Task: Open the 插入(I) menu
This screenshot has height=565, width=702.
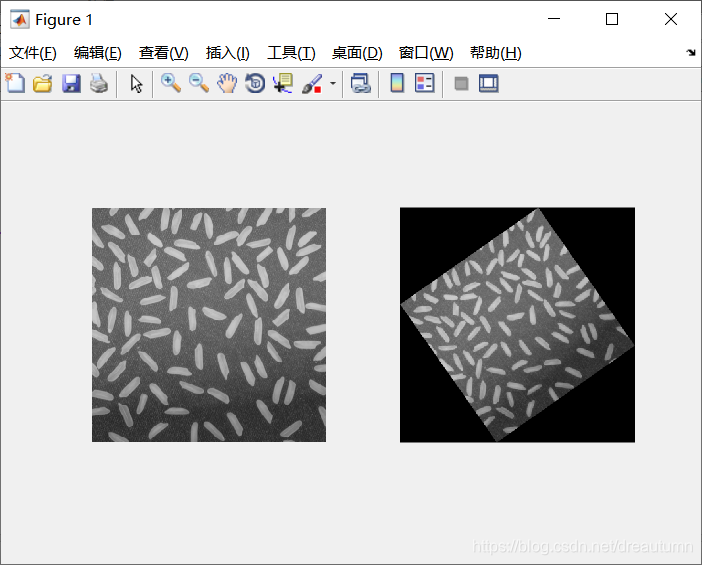Action: pyautogui.click(x=227, y=53)
